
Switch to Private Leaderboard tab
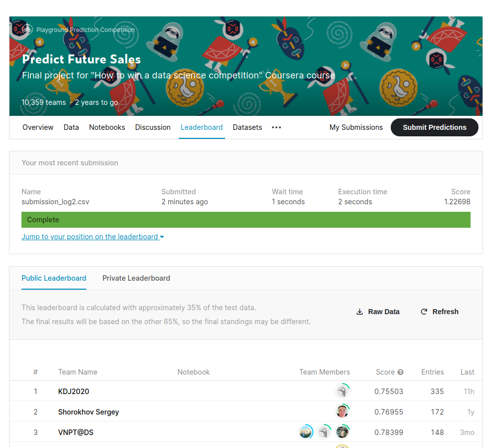pyautogui.click(x=136, y=278)
